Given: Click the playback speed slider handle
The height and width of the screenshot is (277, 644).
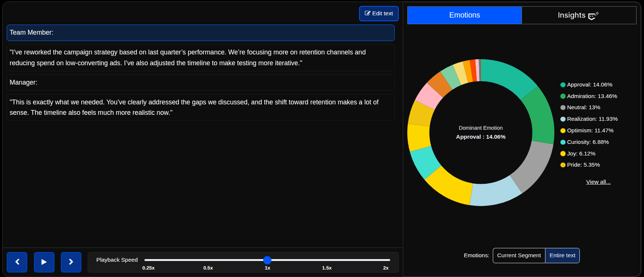Looking at the screenshot, I should pyautogui.click(x=267, y=260).
